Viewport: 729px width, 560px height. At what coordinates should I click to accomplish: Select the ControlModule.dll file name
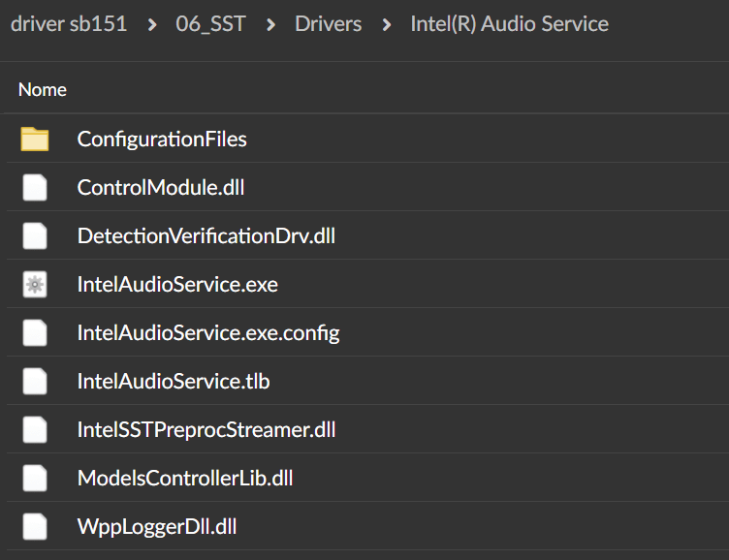[161, 188]
